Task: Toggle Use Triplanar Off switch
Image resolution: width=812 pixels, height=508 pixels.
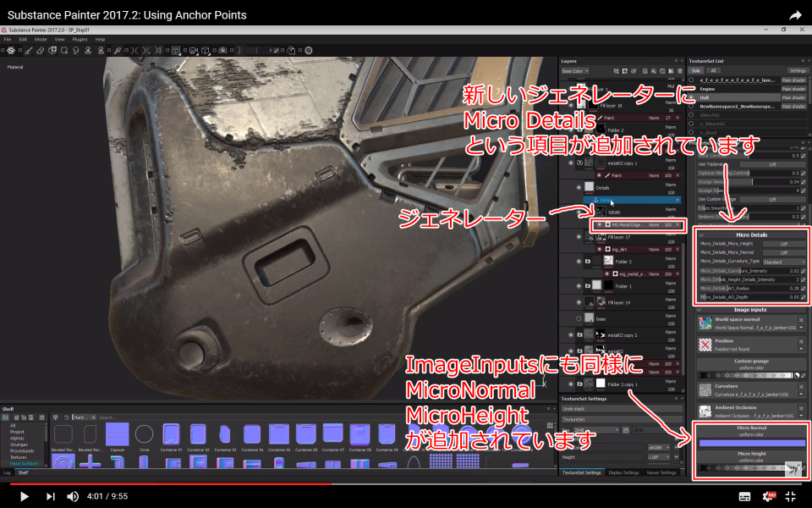Action: [772, 164]
